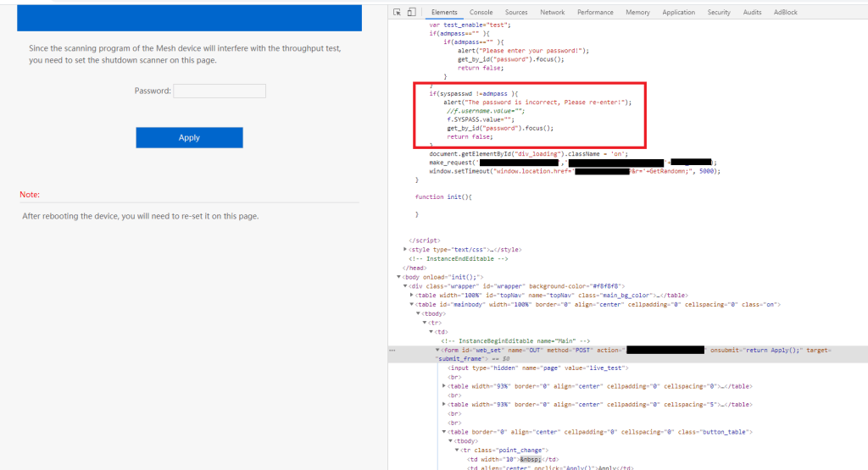Click the blue Apply button
Viewport: 868px width, 470px height.
point(189,138)
